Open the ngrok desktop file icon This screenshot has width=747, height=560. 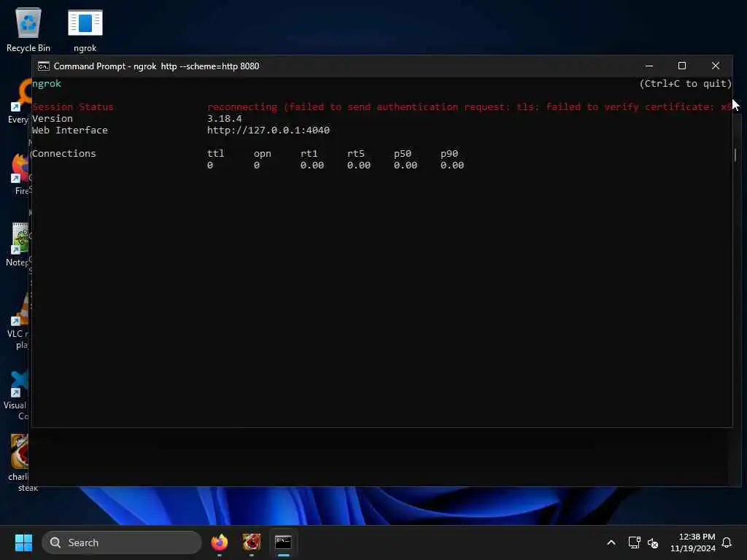85,30
